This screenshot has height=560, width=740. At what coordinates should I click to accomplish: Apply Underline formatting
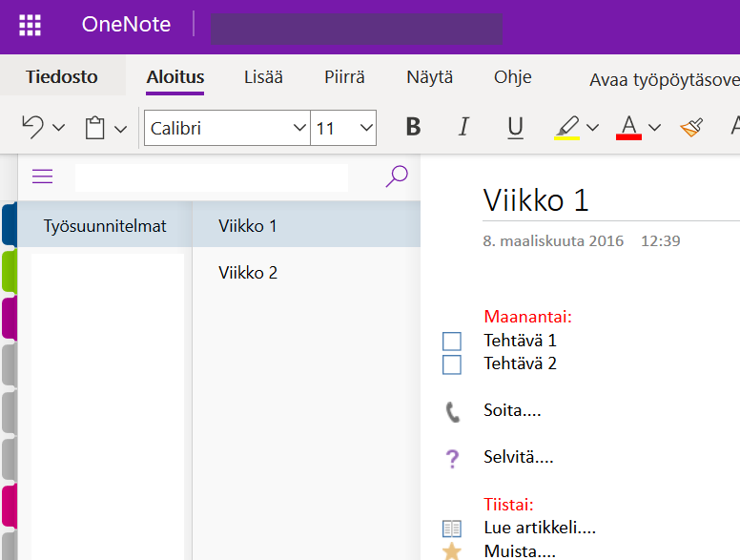coord(516,128)
